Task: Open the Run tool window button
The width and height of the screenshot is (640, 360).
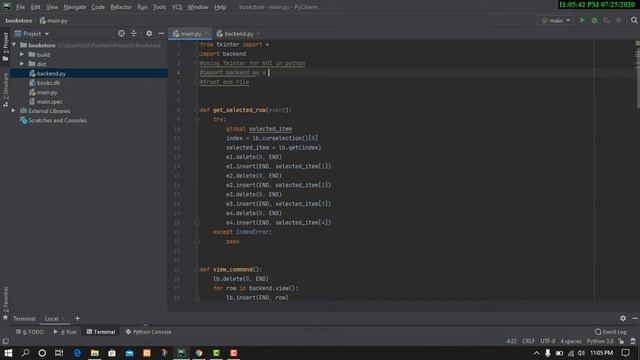Action: (x=65, y=332)
